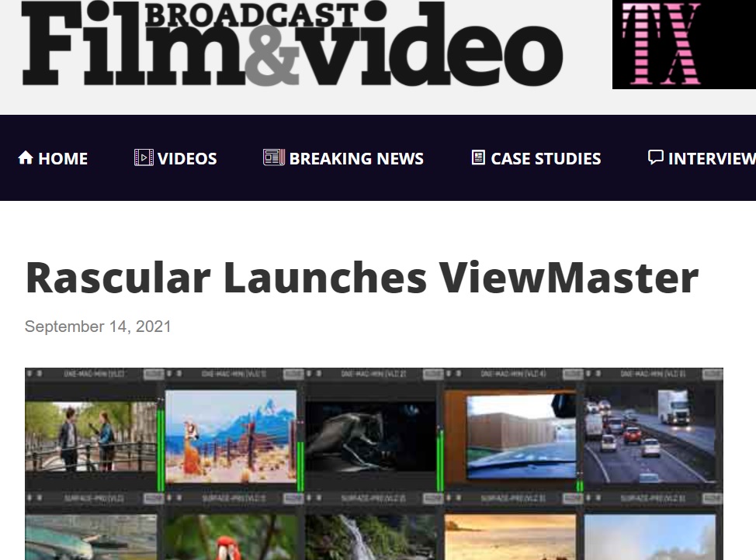Click the Rascular Launches ViewMaster headline
756x560 pixels.
362,277
